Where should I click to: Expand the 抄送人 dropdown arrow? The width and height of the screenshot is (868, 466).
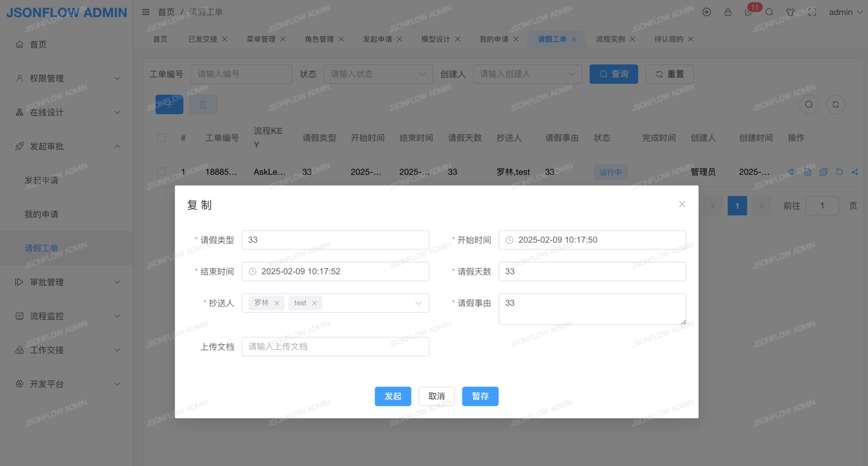click(418, 303)
